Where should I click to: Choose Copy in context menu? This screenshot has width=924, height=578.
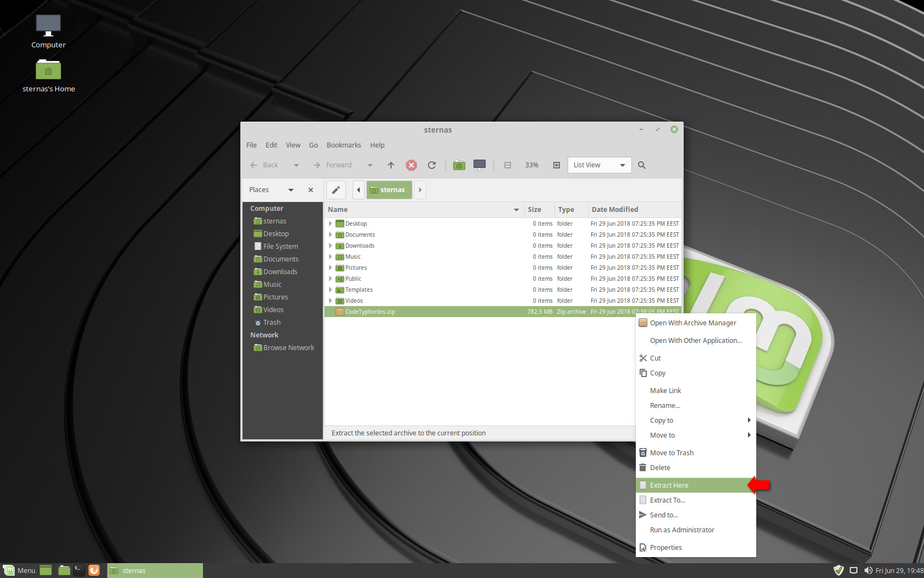coord(696,373)
